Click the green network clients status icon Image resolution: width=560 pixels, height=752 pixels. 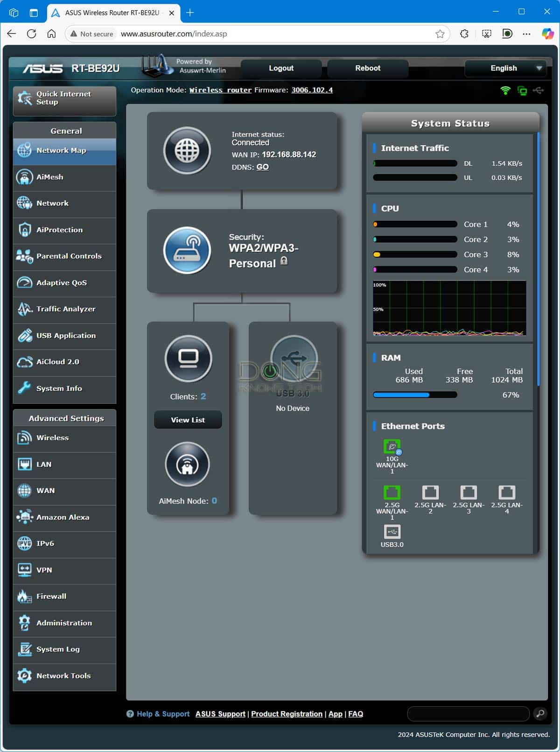point(522,91)
